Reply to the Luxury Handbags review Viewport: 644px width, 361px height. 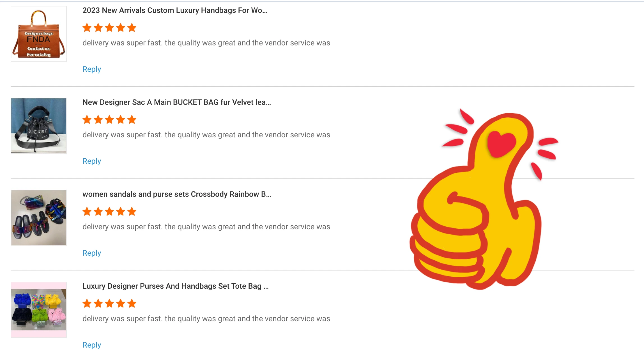[x=92, y=69]
